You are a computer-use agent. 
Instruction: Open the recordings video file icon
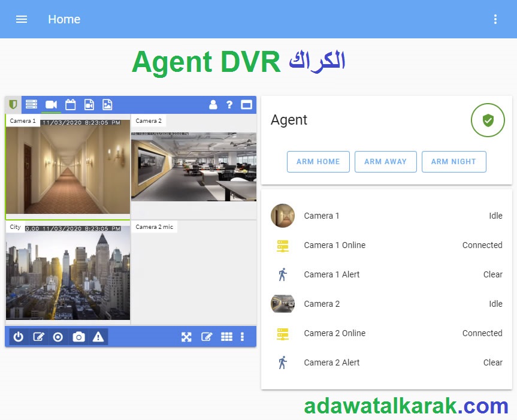pyautogui.click(x=89, y=104)
